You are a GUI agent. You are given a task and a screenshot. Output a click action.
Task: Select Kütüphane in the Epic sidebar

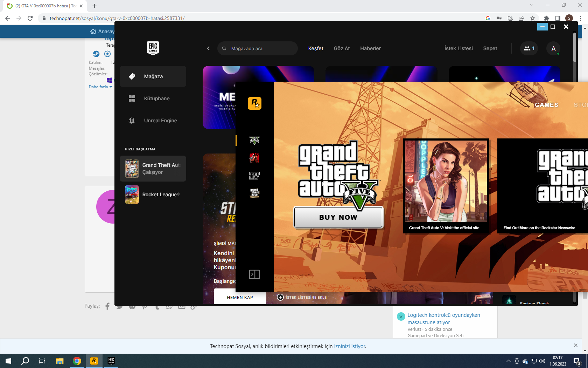(x=153, y=98)
